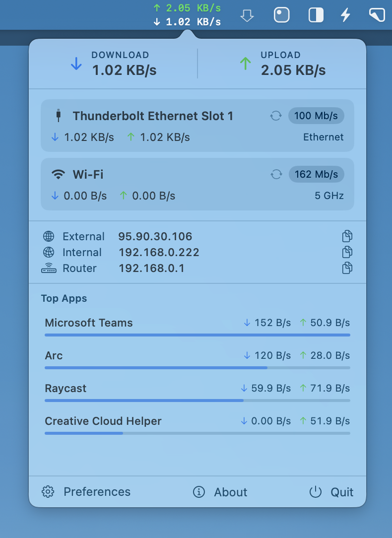Click the Ethernet plug icon
The width and height of the screenshot is (392, 538).
[59, 116]
